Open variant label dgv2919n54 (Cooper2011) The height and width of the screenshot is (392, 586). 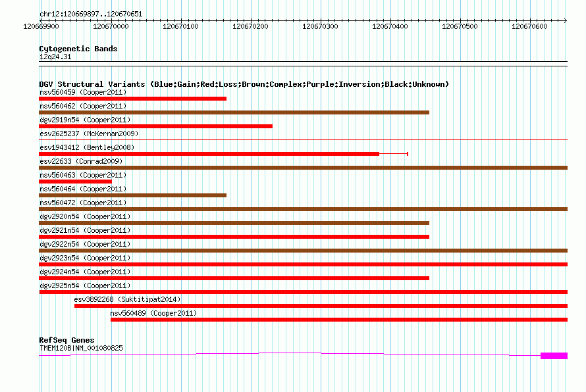[x=85, y=120]
